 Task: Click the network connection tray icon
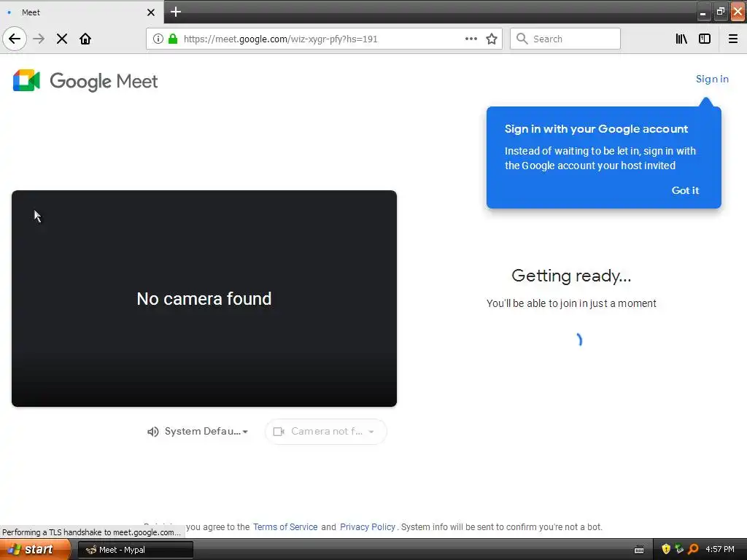pyautogui.click(x=679, y=550)
